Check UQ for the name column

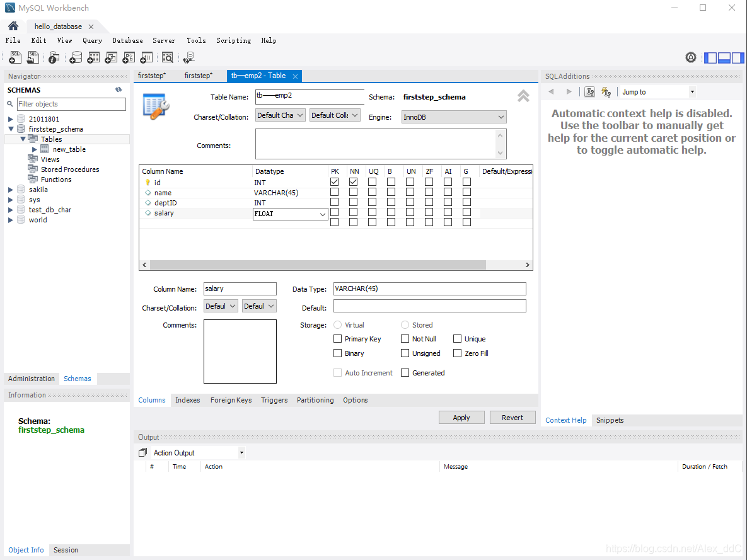372,192
